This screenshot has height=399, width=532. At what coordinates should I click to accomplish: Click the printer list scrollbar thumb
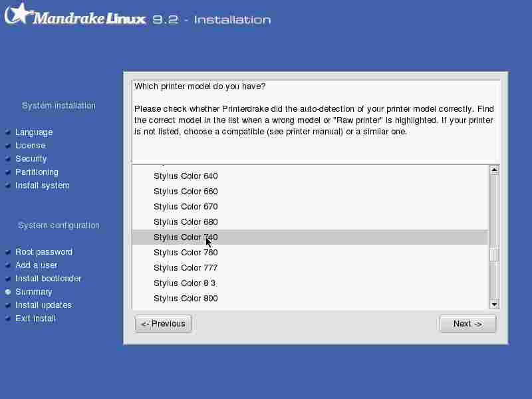(494, 255)
